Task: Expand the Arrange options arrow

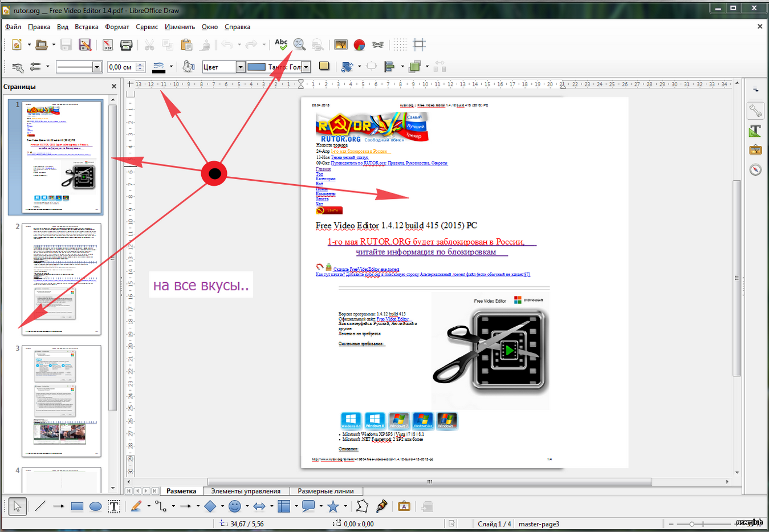Action: click(x=427, y=67)
